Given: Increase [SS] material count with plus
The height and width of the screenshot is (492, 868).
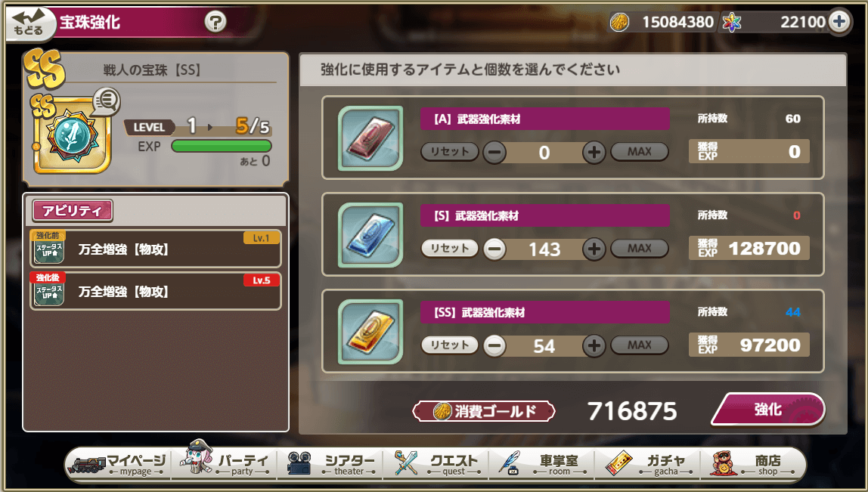Looking at the screenshot, I should [x=594, y=346].
